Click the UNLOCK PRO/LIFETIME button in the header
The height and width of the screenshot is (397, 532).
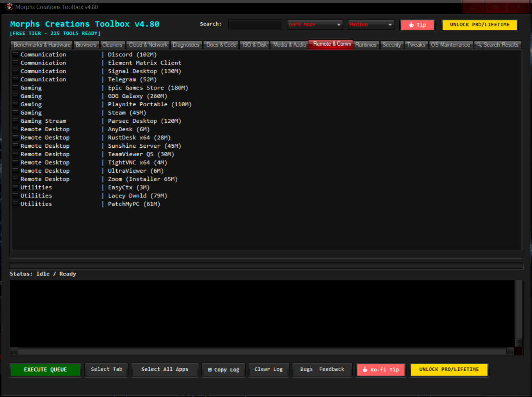tap(480, 25)
